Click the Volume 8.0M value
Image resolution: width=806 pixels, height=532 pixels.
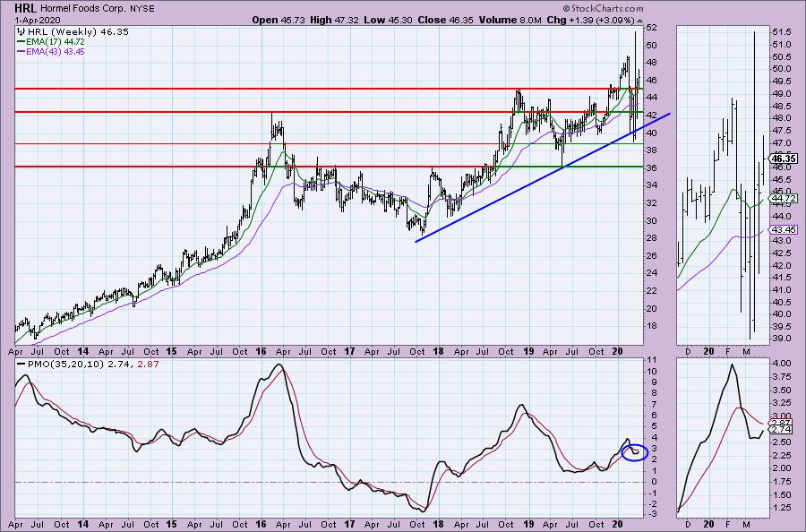(510, 20)
